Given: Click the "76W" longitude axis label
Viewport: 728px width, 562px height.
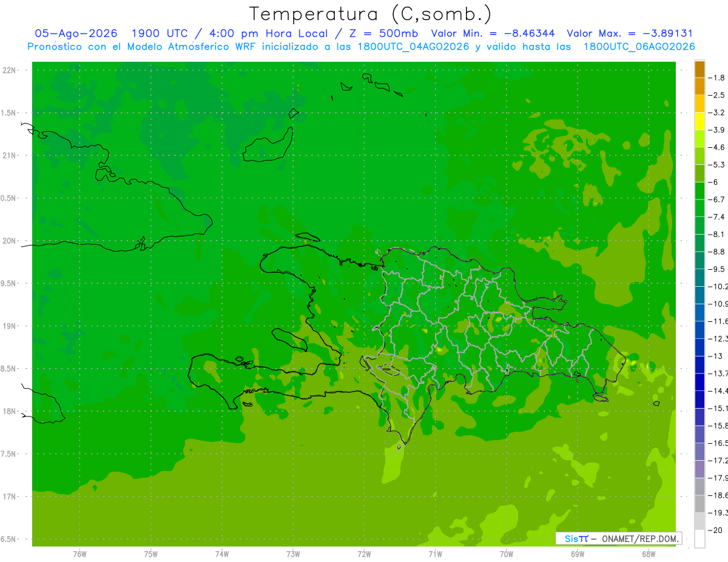Looking at the screenshot, I should (x=79, y=554).
